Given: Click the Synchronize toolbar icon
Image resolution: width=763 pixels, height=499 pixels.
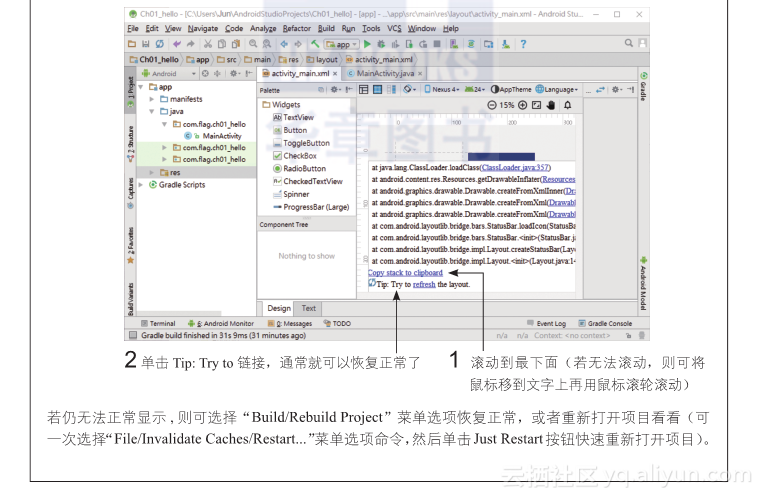Looking at the screenshot, I should pos(159,44).
